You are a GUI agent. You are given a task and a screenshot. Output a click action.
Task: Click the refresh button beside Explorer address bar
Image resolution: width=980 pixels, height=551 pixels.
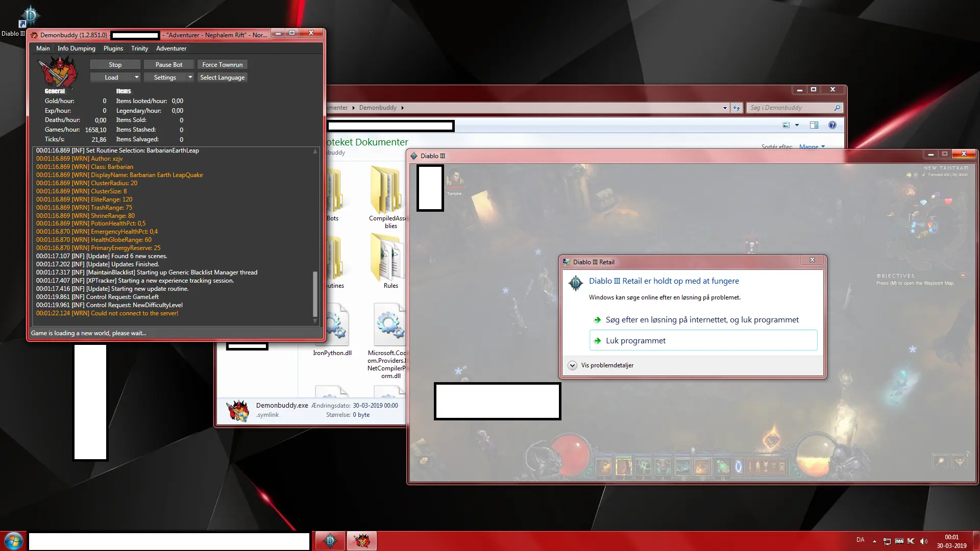(x=736, y=108)
